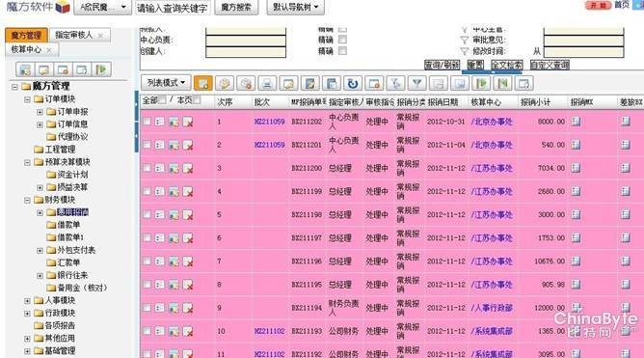
Task: Tick the 精确 checkbox for 创建人
Action: (342, 51)
